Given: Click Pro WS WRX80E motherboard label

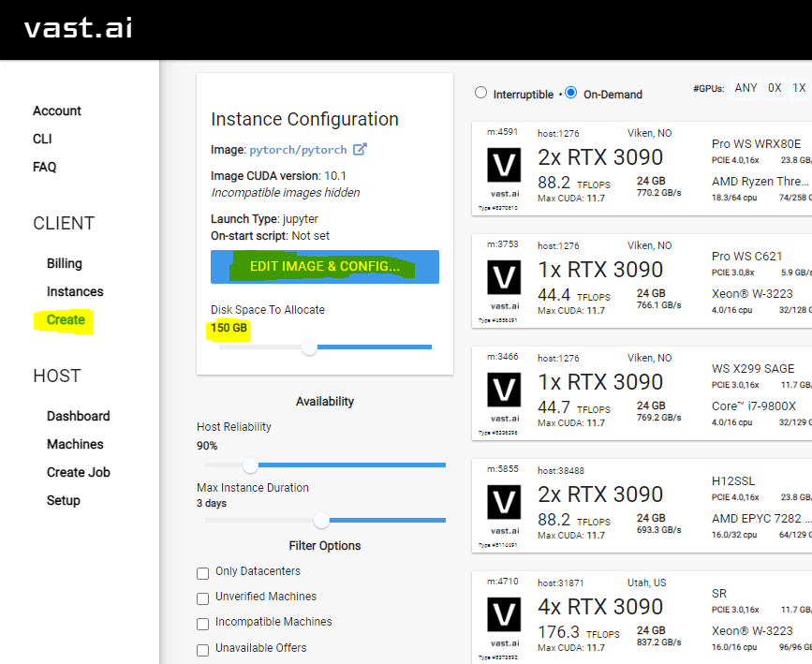Looking at the screenshot, I should coord(756,144).
